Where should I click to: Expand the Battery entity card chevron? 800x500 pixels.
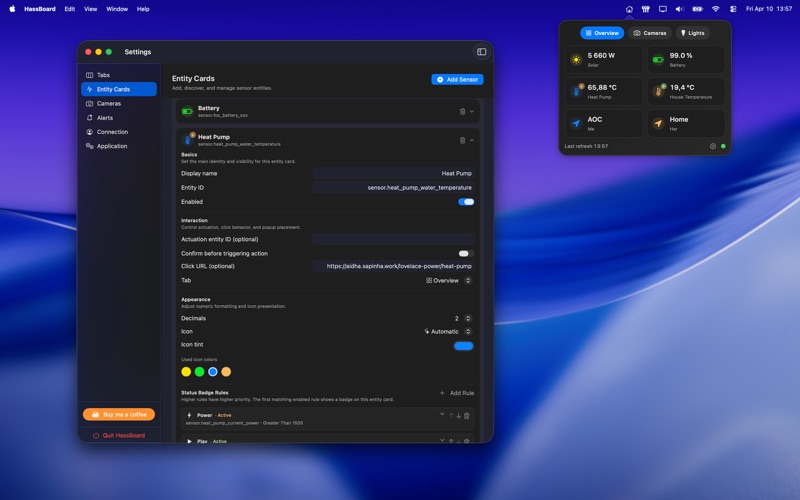click(x=472, y=111)
